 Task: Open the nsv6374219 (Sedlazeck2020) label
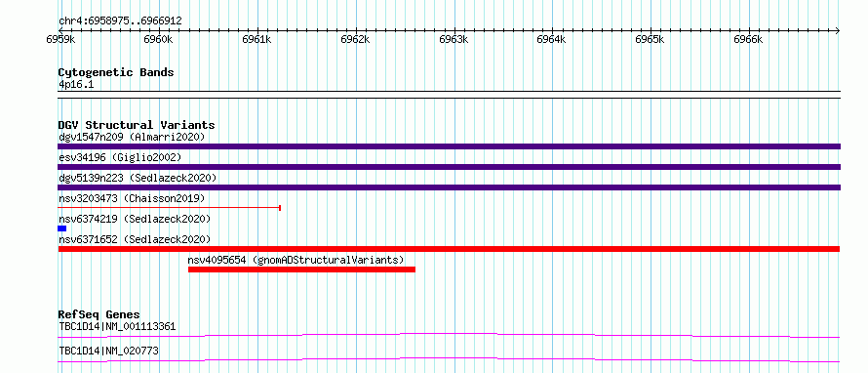[x=135, y=219]
